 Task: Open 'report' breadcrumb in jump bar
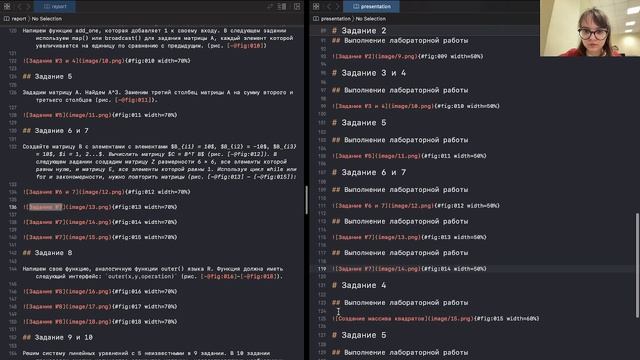[x=15, y=19]
